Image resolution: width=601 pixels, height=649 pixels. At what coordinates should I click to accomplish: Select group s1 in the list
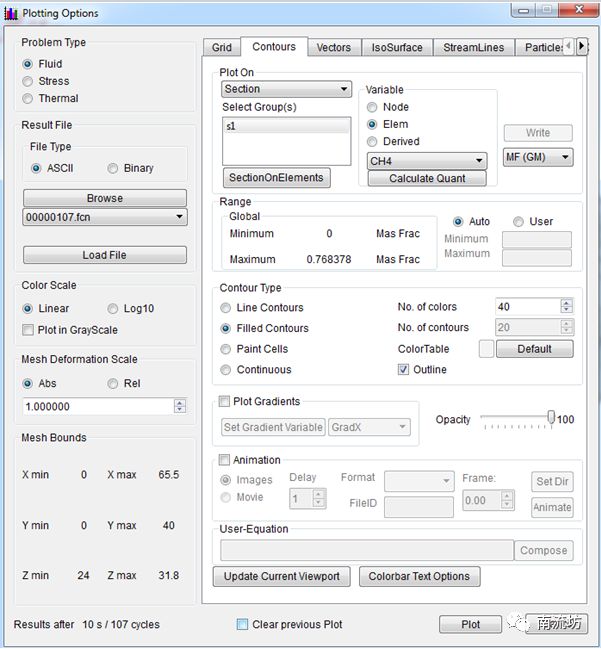coord(287,127)
